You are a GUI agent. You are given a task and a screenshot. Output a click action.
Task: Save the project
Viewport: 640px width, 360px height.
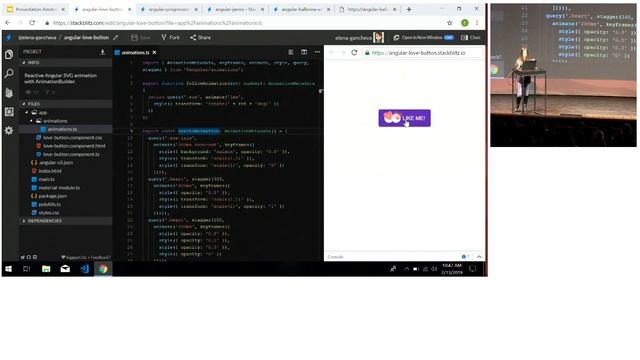[x=141, y=37]
